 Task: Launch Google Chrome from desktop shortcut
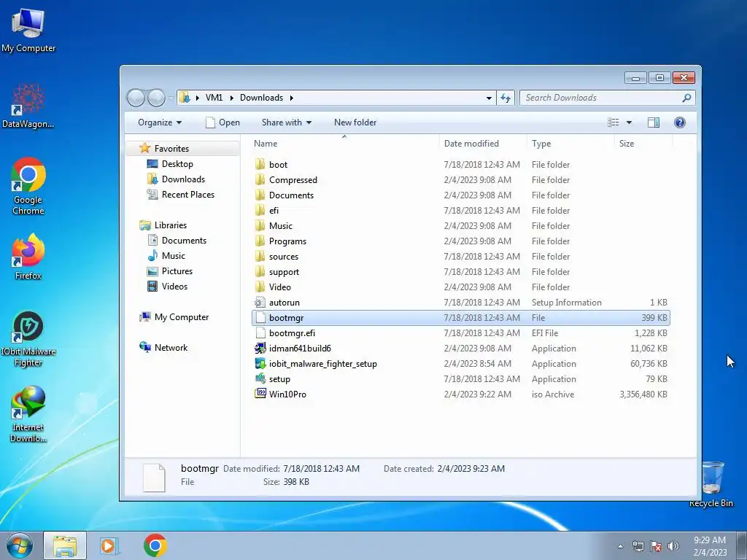(28, 186)
